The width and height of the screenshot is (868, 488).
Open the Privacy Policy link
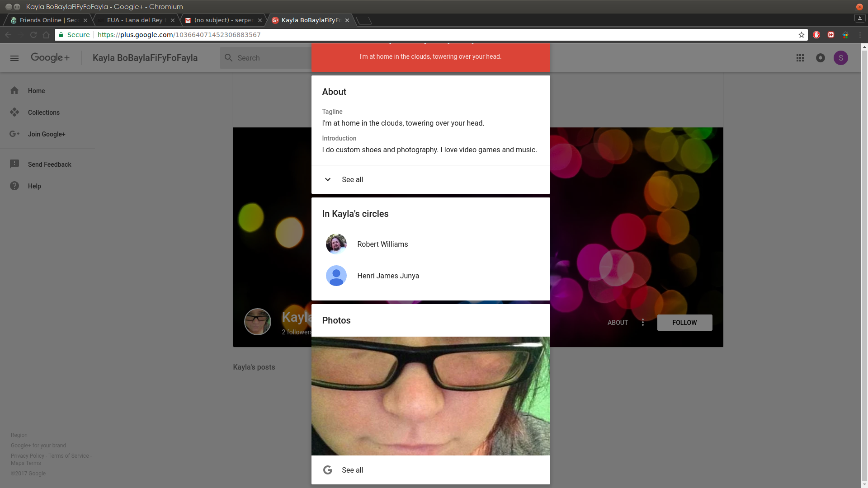(x=28, y=455)
